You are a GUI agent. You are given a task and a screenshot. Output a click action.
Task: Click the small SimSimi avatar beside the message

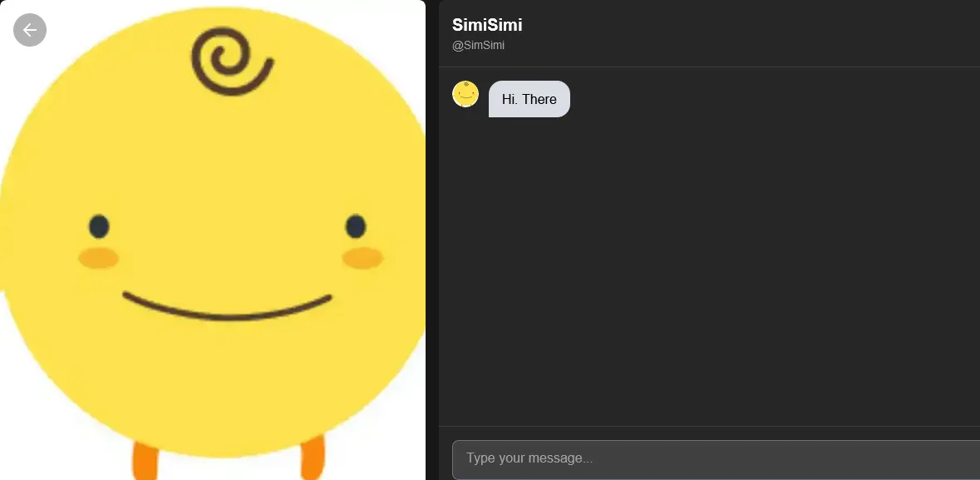click(x=465, y=94)
